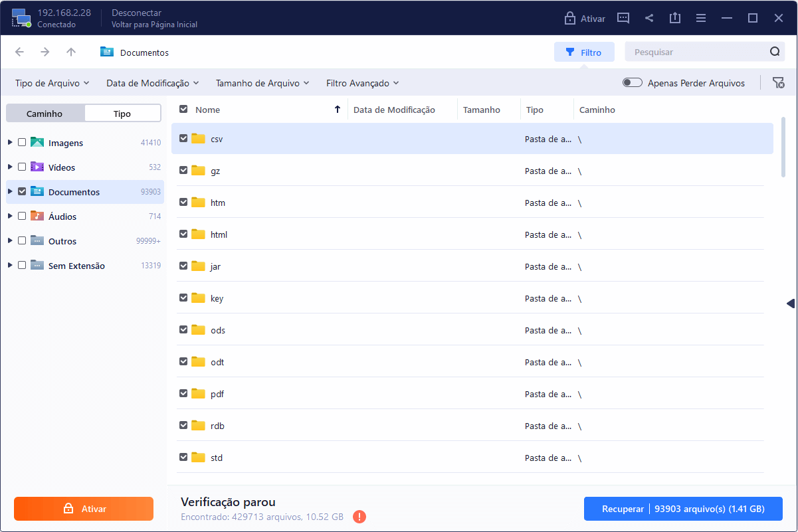
Task: Click the orange Ativar button
Action: point(84,509)
